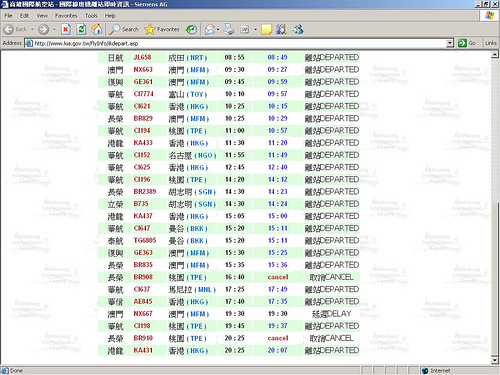Stop page loading with the red X

pos(66,30)
